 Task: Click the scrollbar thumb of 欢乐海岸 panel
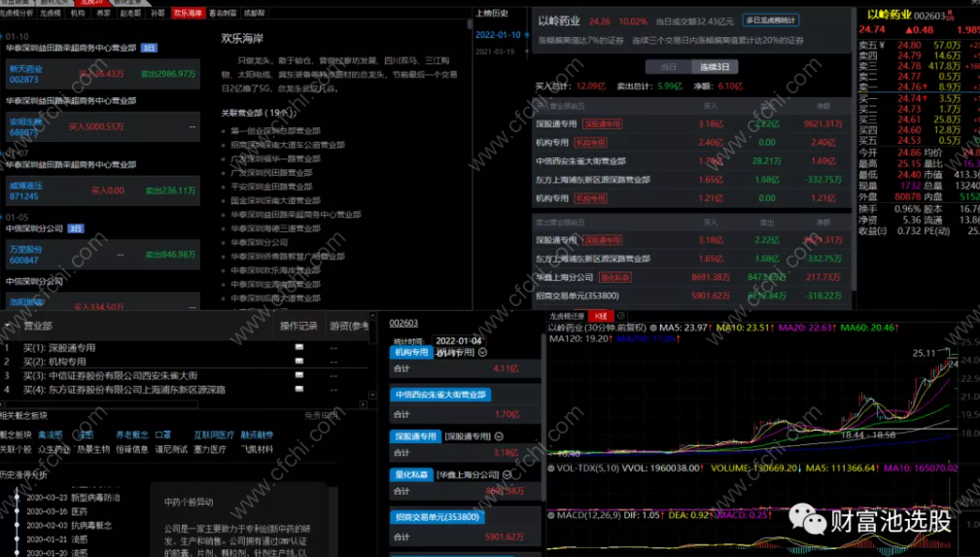click(x=470, y=25)
